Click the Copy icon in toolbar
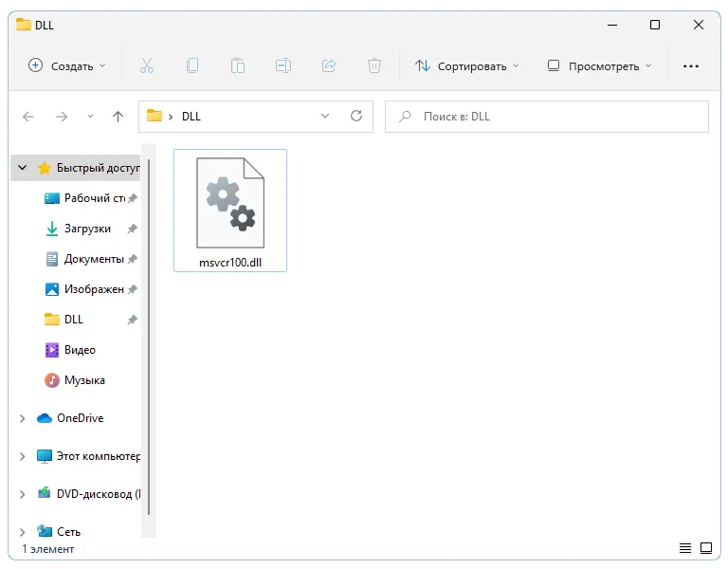This screenshot has width=728, height=569. [x=192, y=66]
